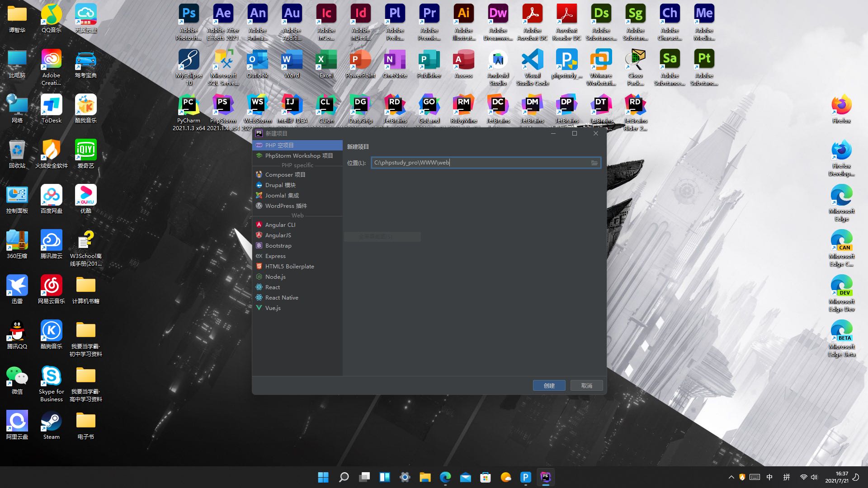Click the browse folder icon in location field
868x488 pixels.
594,163
